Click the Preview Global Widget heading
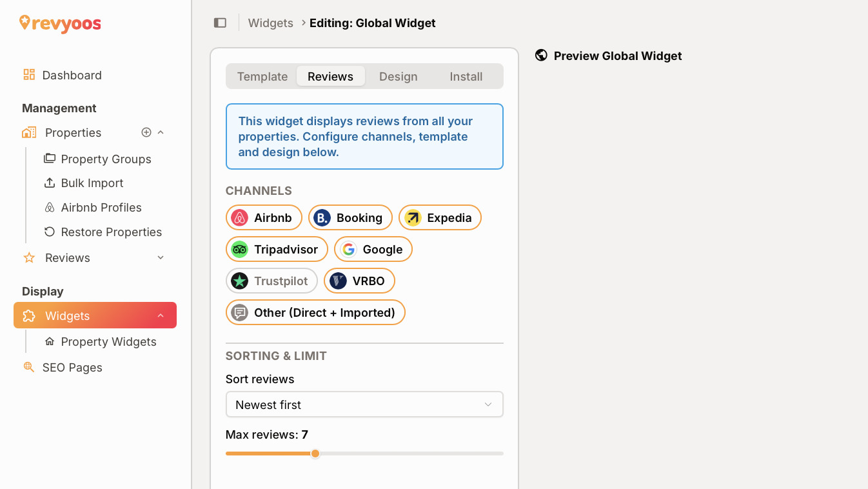This screenshot has width=868, height=489. tap(618, 55)
